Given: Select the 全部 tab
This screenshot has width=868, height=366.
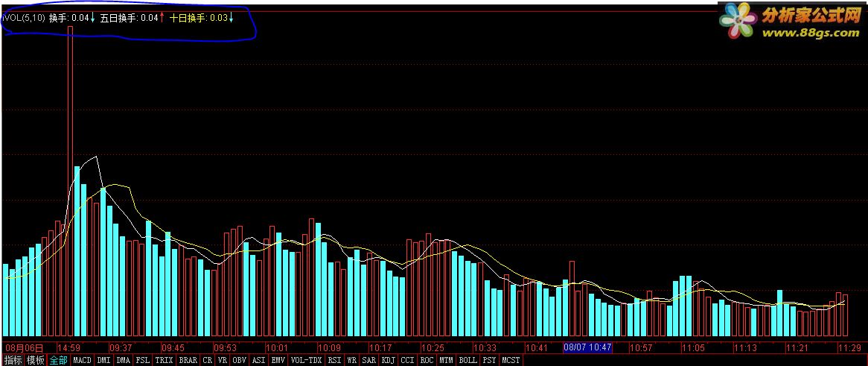Looking at the screenshot, I should coord(59,361).
